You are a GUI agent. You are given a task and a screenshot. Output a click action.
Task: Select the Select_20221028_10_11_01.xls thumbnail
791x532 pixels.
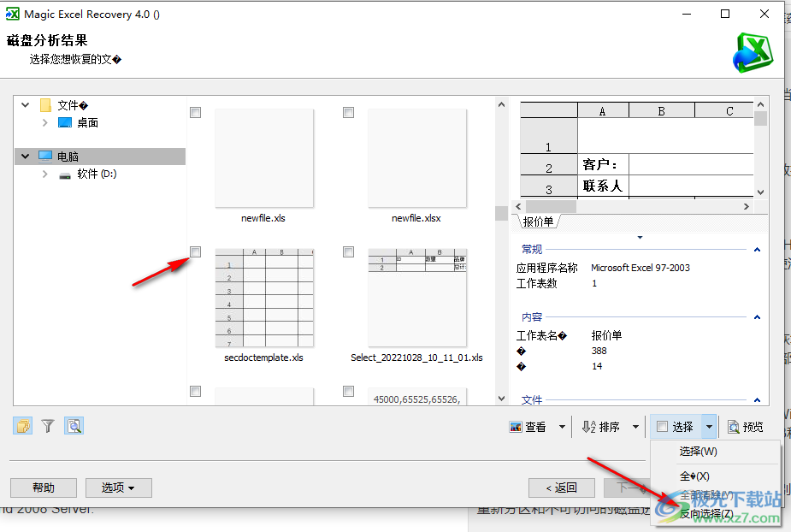pyautogui.click(x=416, y=297)
